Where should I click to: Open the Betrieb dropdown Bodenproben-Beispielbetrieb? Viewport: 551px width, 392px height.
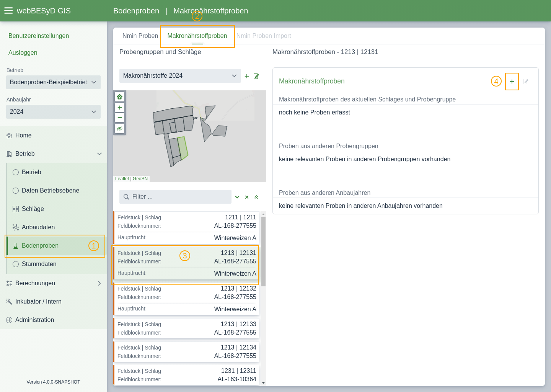click(53, 82)
